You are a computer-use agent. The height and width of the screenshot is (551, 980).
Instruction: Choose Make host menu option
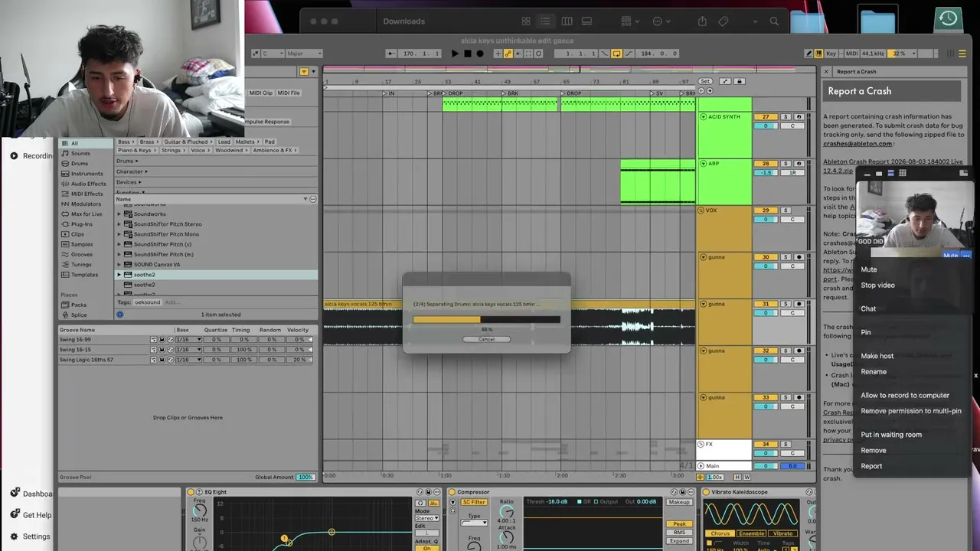pos(877,356)
